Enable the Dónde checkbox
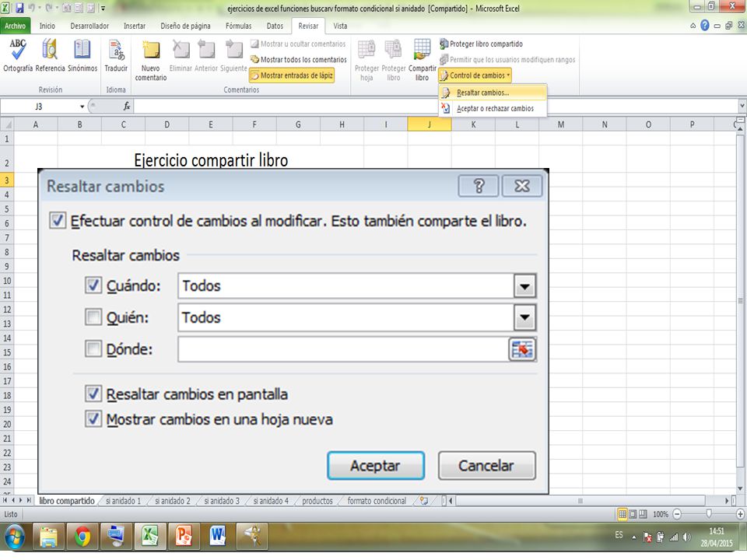The width and height of the screenshot is (747, 560). [x=93, y=349]
